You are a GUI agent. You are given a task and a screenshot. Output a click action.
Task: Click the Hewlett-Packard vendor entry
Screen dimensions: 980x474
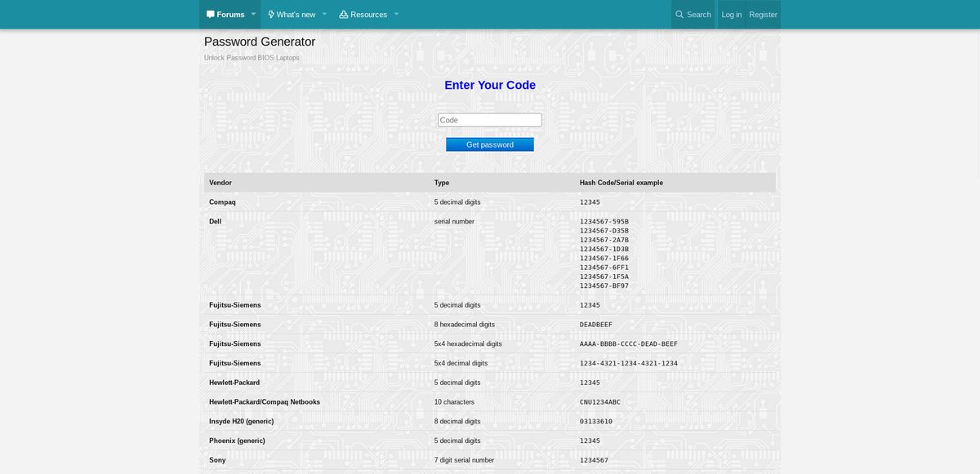coord(235,382)
